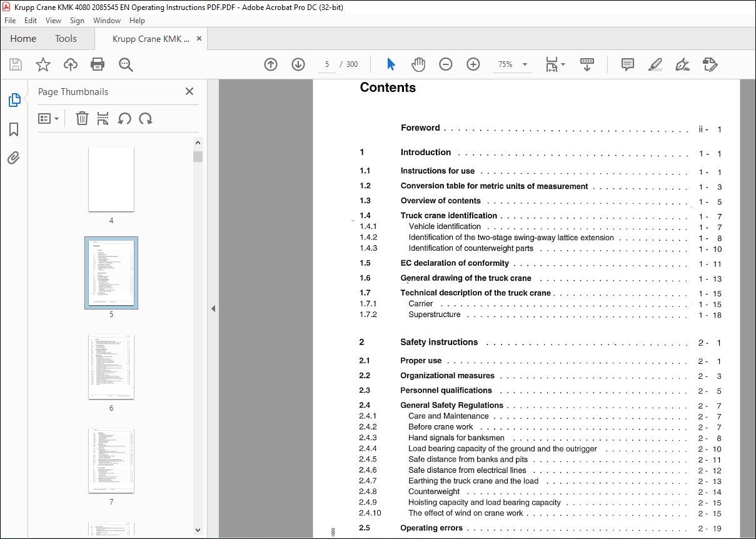Collapse the navigation pane with arrow
This screenshot has height=539, width=756.
(x=213, y=308)
